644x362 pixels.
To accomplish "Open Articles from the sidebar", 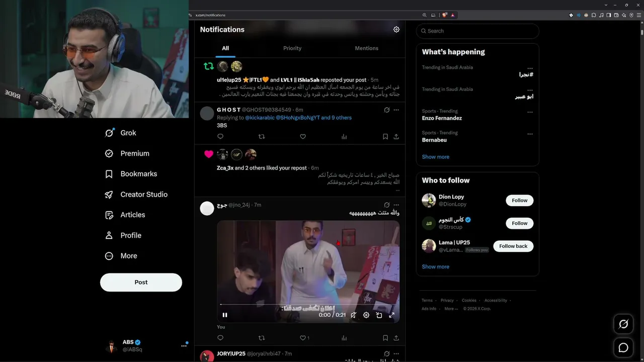I will 125,215.
